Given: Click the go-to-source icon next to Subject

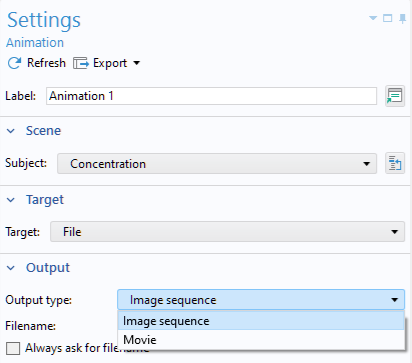Looking at the screenshot, I should point(395,163).
